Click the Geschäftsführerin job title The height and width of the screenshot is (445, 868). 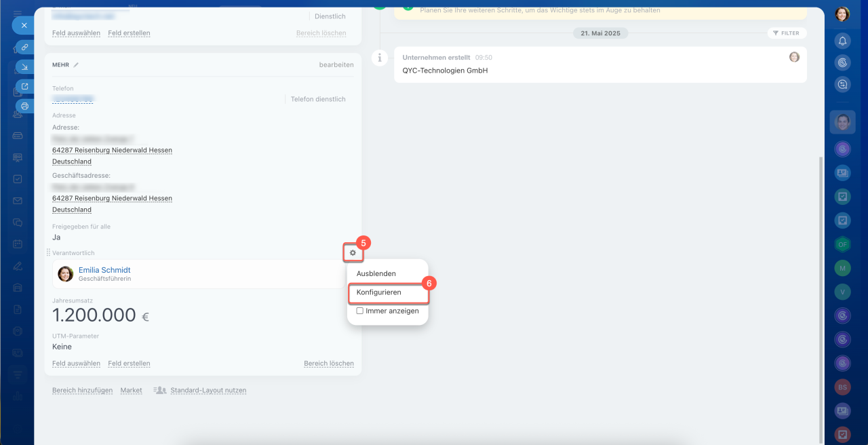104,279
